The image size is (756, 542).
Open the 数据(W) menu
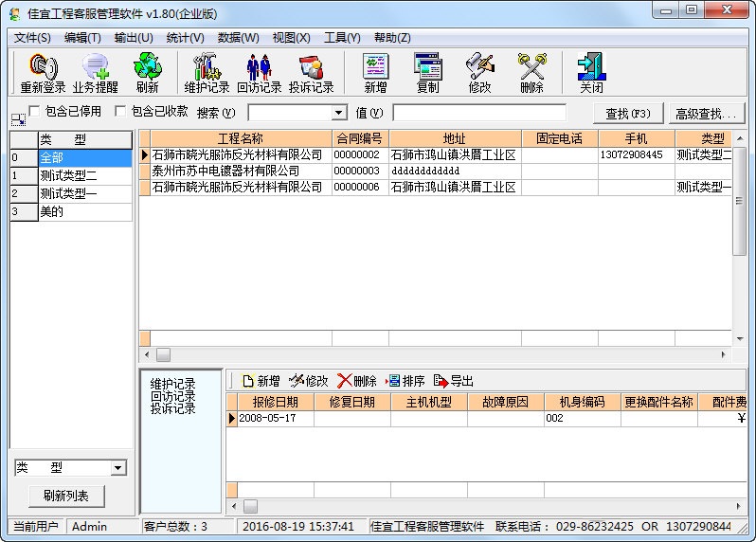[238, 38]
